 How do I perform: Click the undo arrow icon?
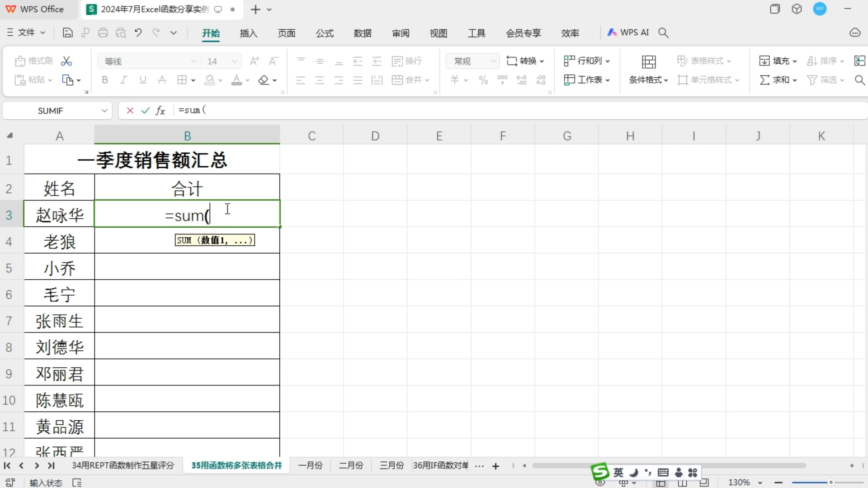click(x=138, y=33)
